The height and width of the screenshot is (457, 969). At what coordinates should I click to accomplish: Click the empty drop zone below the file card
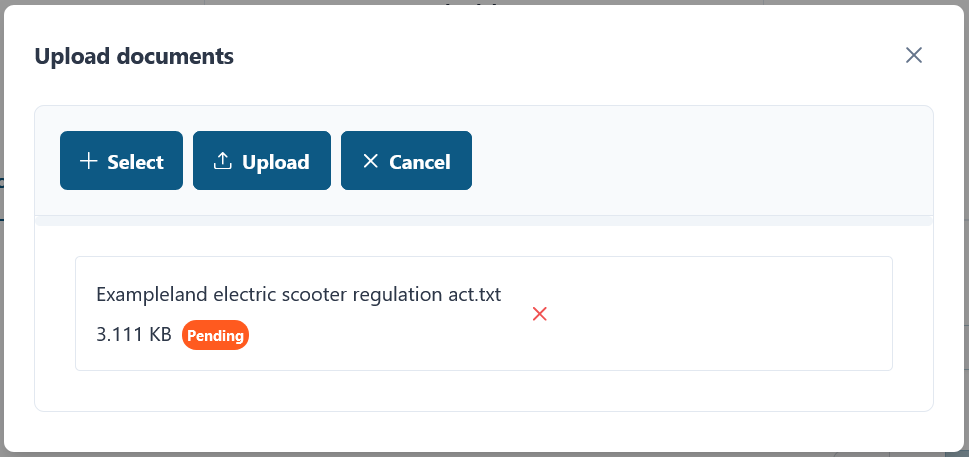click(x=484, y=391)
